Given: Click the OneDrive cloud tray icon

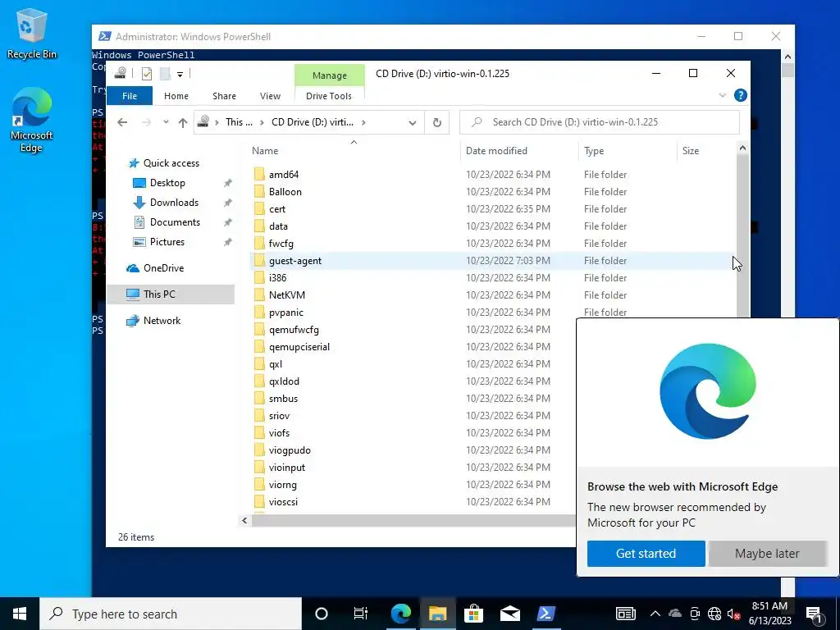Looking at the screenshot, I should 675,613.
